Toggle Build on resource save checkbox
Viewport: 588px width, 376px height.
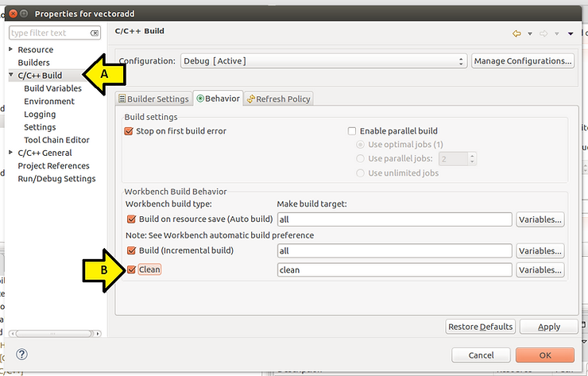tap(131, 219)
